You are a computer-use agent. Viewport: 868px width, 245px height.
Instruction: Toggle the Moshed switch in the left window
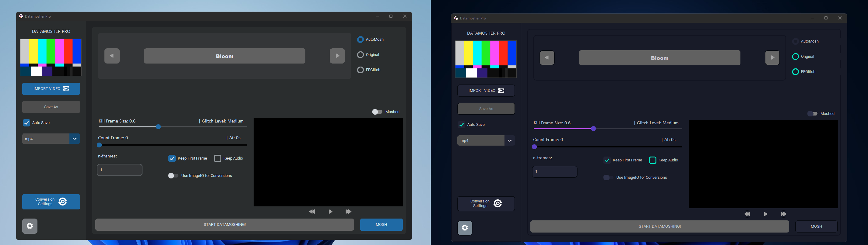pyautogui.click(x=377, y=112)
